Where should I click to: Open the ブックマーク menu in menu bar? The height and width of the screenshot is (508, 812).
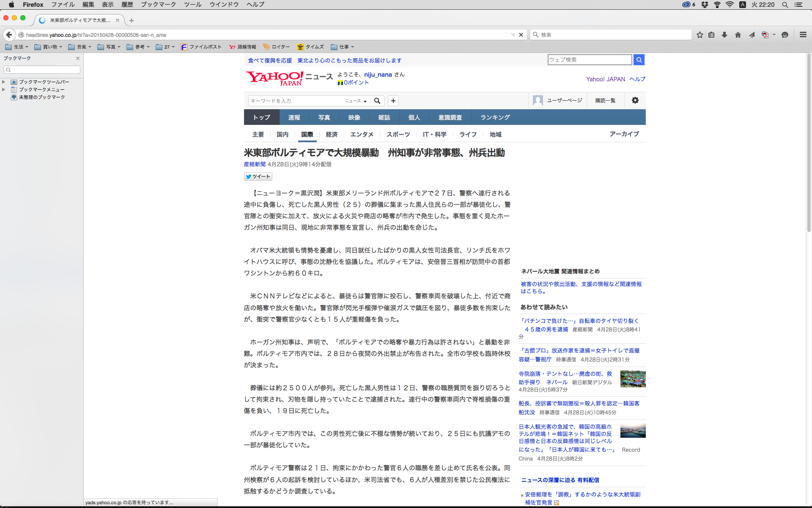click(x=158, y=5)
